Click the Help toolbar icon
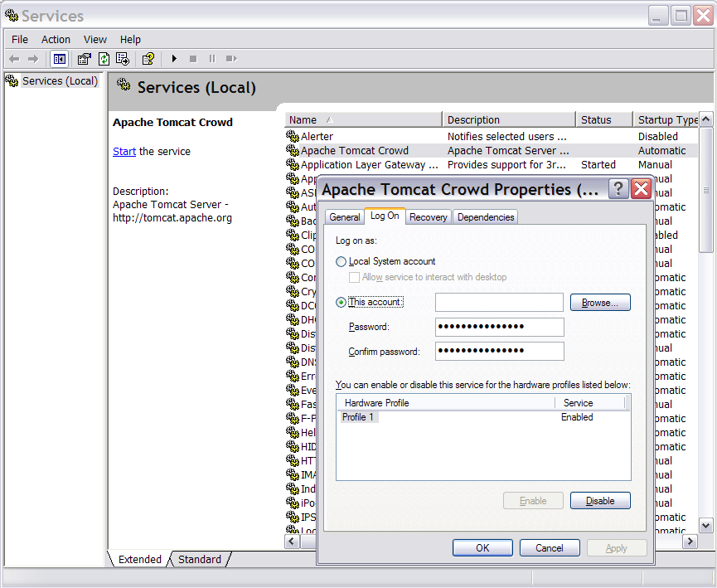The width and height of the screenshot is (717, 588). tap(148, 59)
